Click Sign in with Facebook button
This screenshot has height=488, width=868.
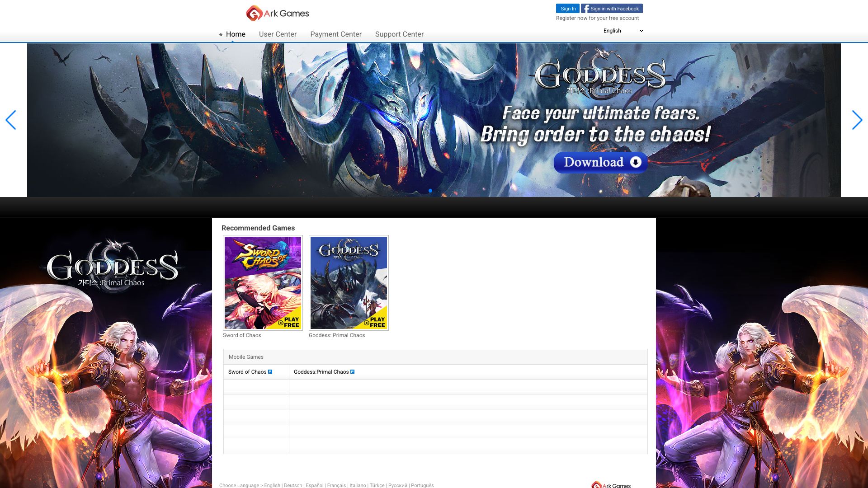pyautogui.click(x=612, y=9)
